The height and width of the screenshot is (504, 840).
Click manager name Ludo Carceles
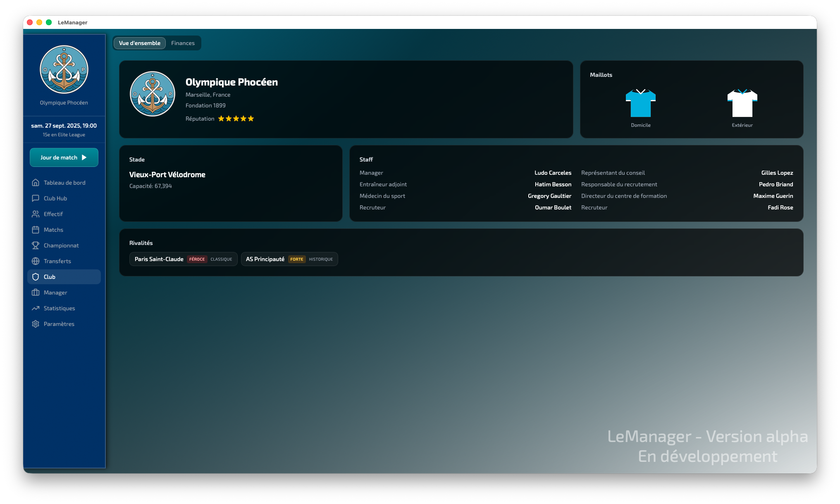553,173
